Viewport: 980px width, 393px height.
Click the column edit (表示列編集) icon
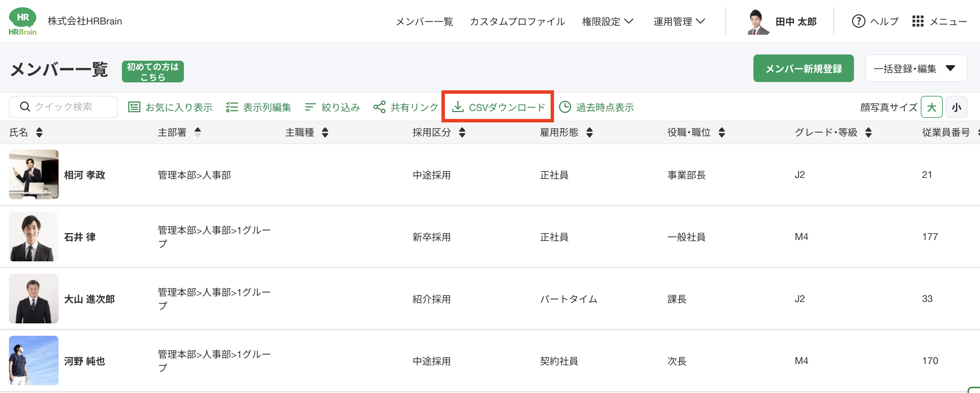[x=232, y=107]
